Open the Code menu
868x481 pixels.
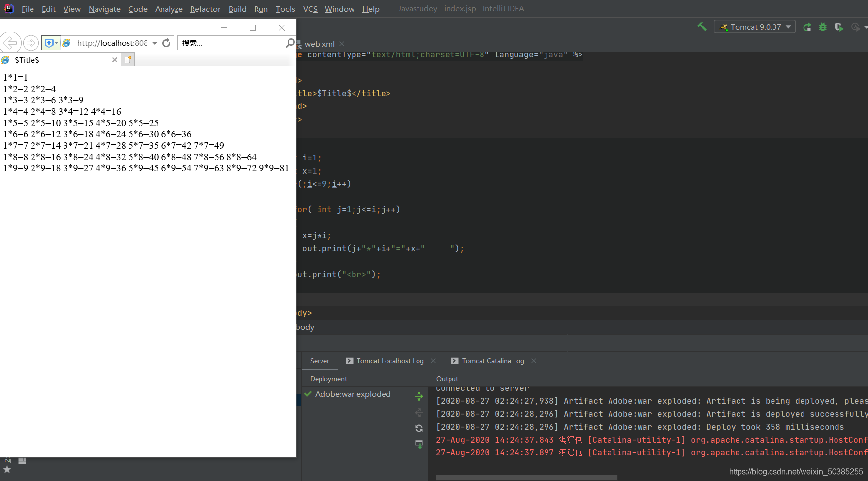tap(138, 9)
